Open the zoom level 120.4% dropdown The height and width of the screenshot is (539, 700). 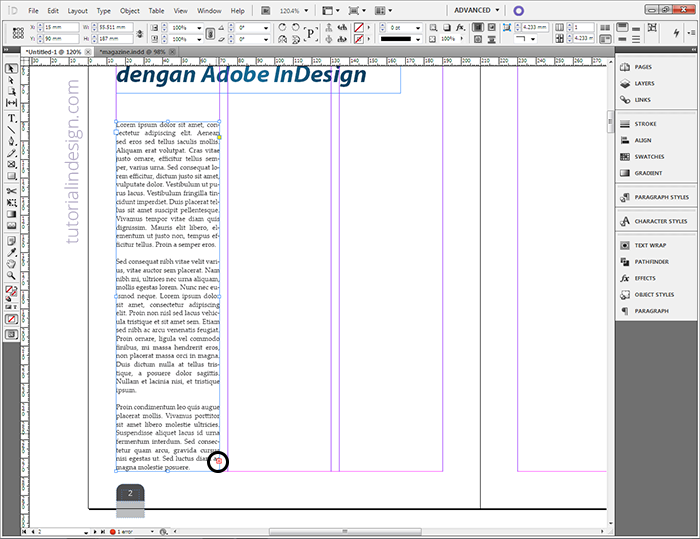pos(306,10)
